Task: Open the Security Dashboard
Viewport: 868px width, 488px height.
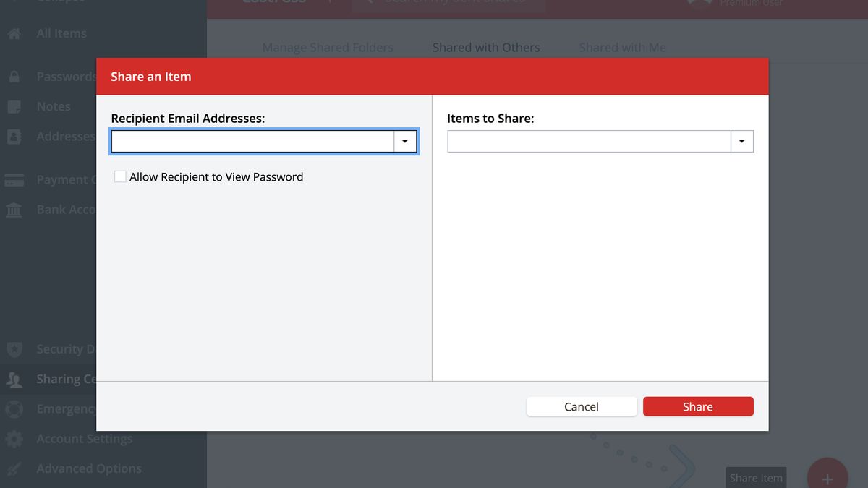Action: [14, 348]
